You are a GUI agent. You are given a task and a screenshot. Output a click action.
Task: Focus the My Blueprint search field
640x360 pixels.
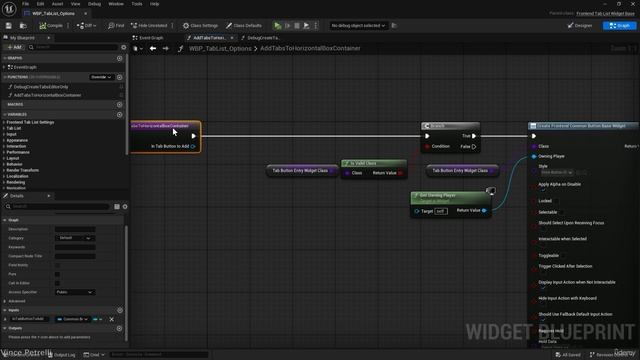(x=73, y=47)
